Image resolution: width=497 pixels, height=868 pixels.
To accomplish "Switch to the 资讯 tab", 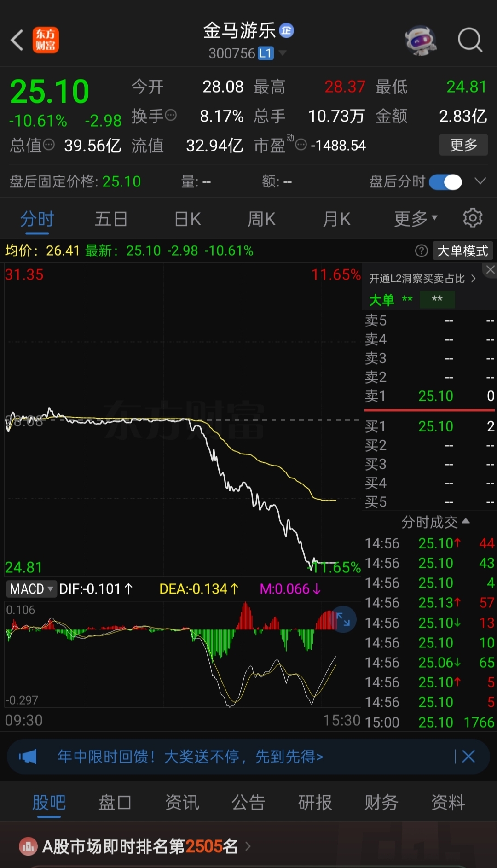I will (182, 803).
